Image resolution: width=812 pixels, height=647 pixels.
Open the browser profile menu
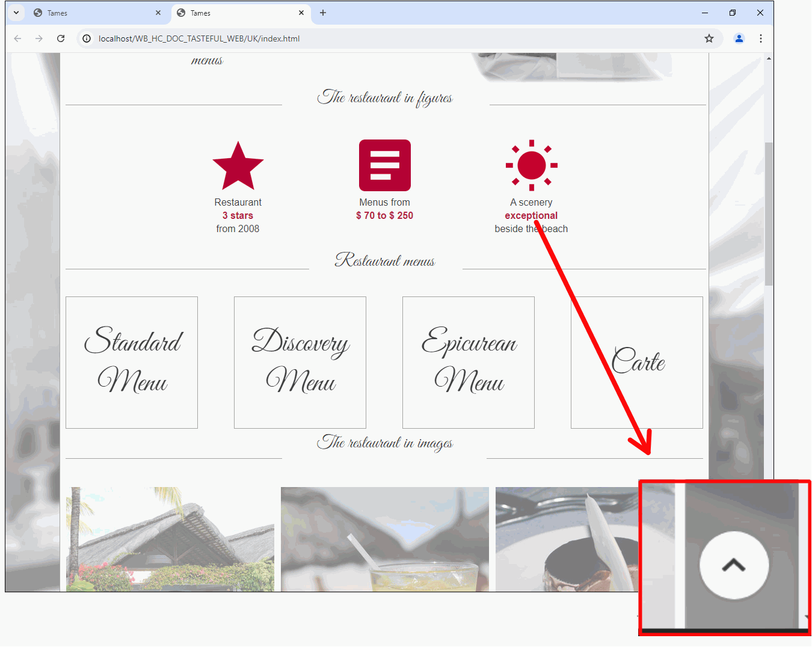pyautogui.click(x=739, y=38)
